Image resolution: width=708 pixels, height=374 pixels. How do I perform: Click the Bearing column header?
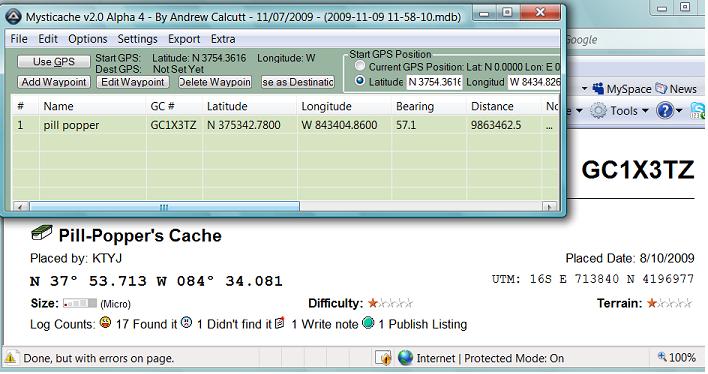click(x=429, y=107)
